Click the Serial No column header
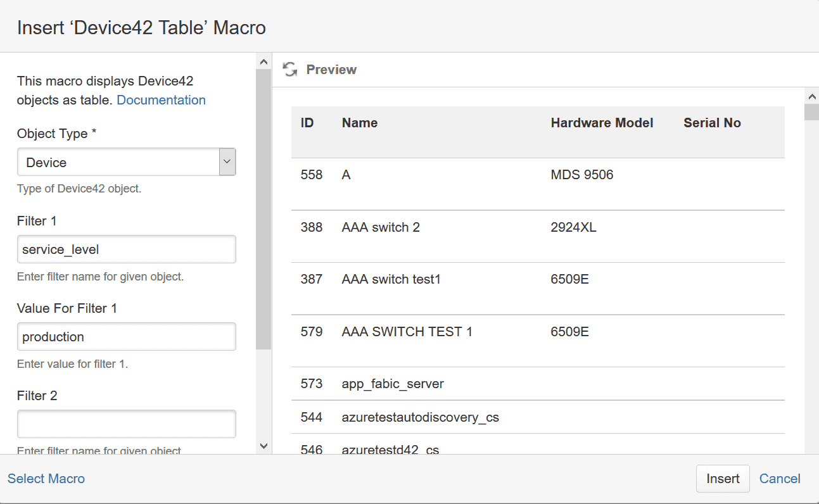Screen dimensions: 819x504 (x=712, y=123)
